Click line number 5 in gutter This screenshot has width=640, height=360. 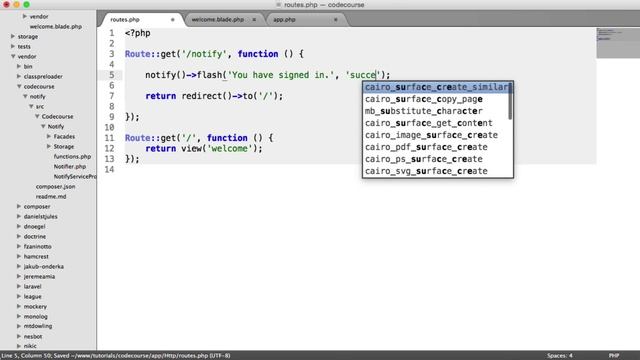pos(111,75)
